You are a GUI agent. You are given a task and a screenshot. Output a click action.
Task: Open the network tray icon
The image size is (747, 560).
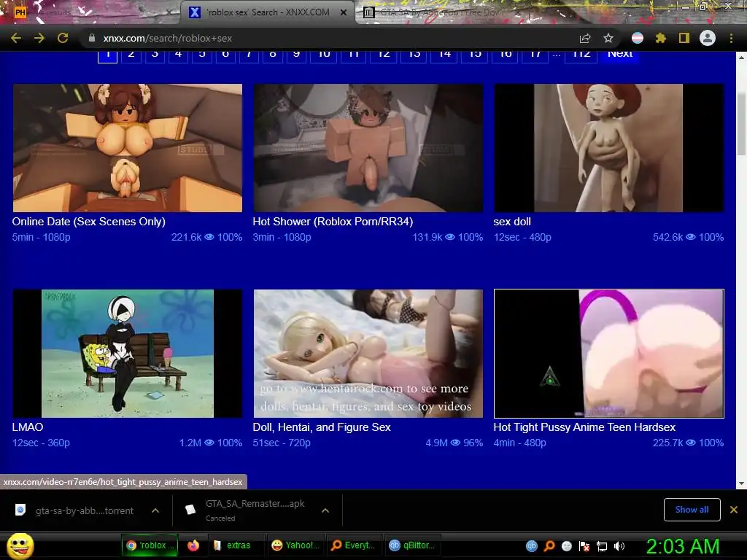(602, 546)
